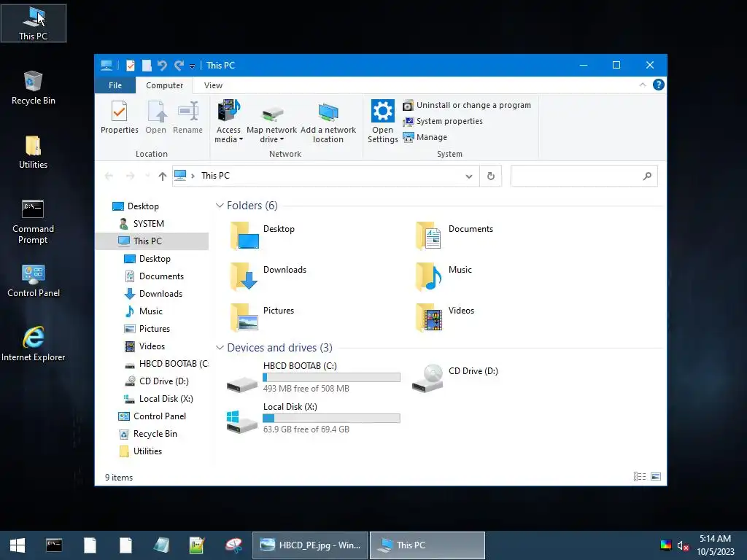This screenshot has height=560, width=747.
Task: Open the address bar history dropdown
Action: click(469, 176)
